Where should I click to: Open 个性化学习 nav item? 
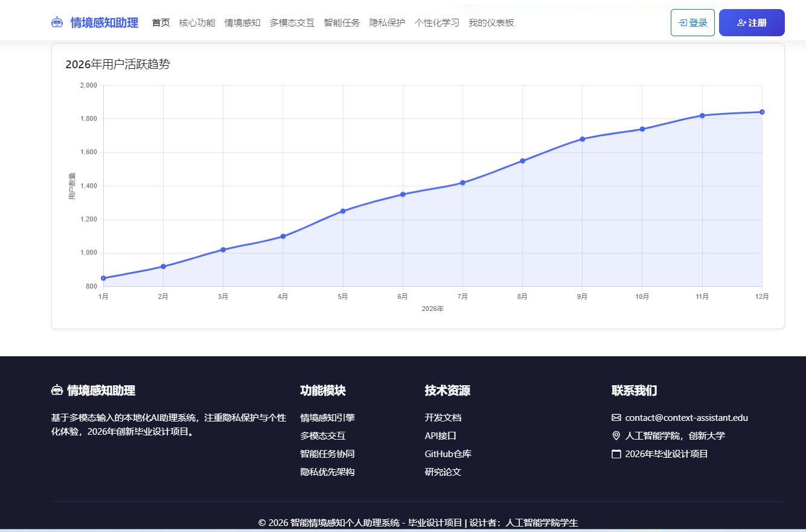437,23
